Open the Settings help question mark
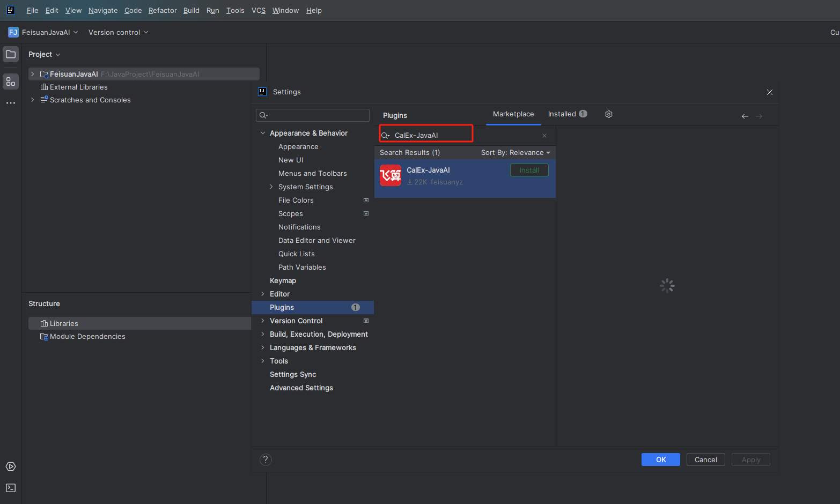Image resolution: width=840 pixels, height=504 pixels. click(266, 459)
